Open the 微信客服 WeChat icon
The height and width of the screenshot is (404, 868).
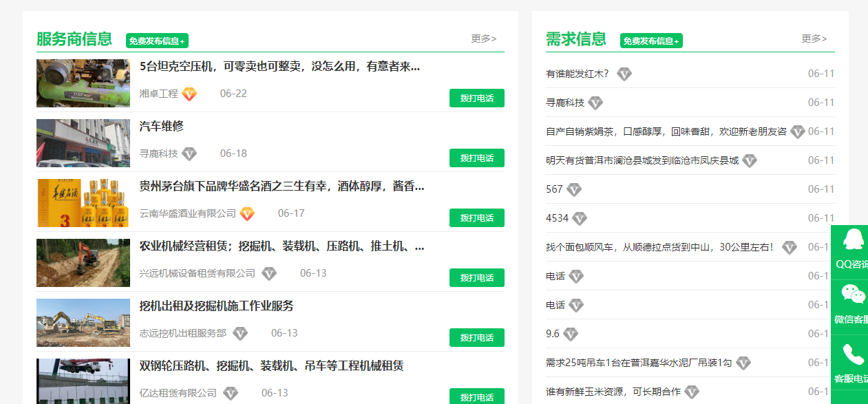854,295
